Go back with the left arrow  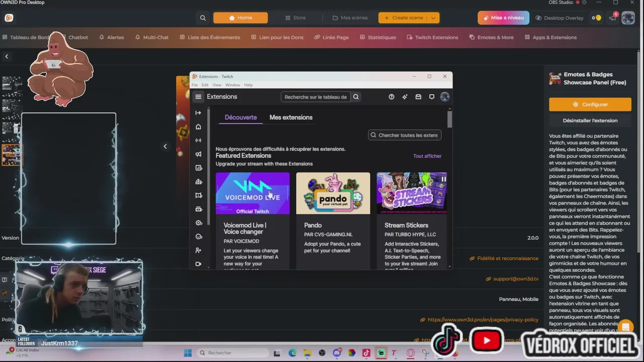click(7, 56)
